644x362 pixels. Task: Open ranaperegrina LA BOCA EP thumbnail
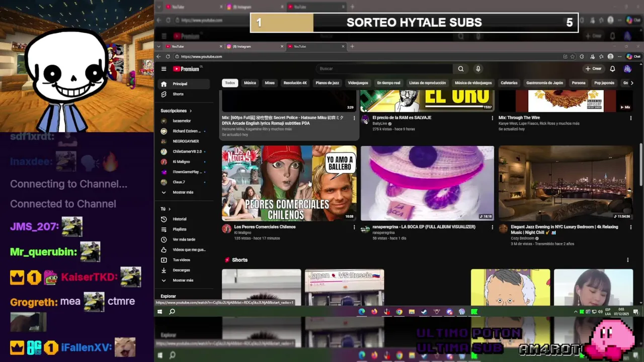tap(427, 184)
